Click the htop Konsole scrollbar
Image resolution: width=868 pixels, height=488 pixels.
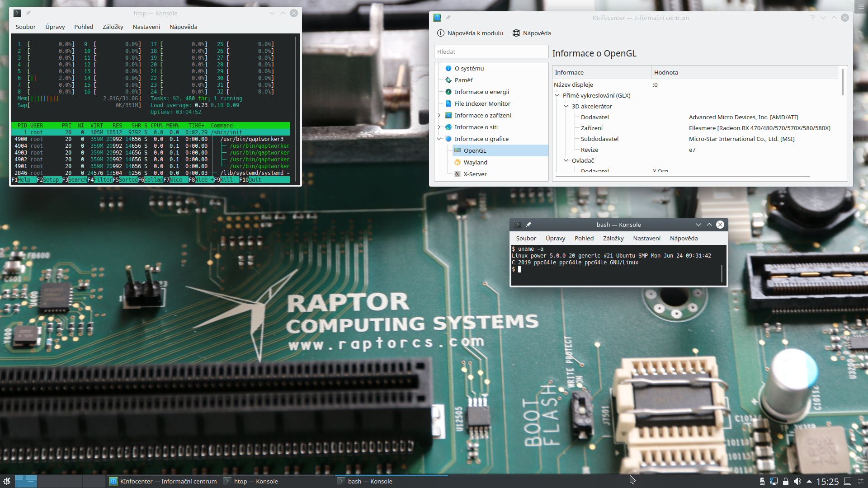click(296, 108)
